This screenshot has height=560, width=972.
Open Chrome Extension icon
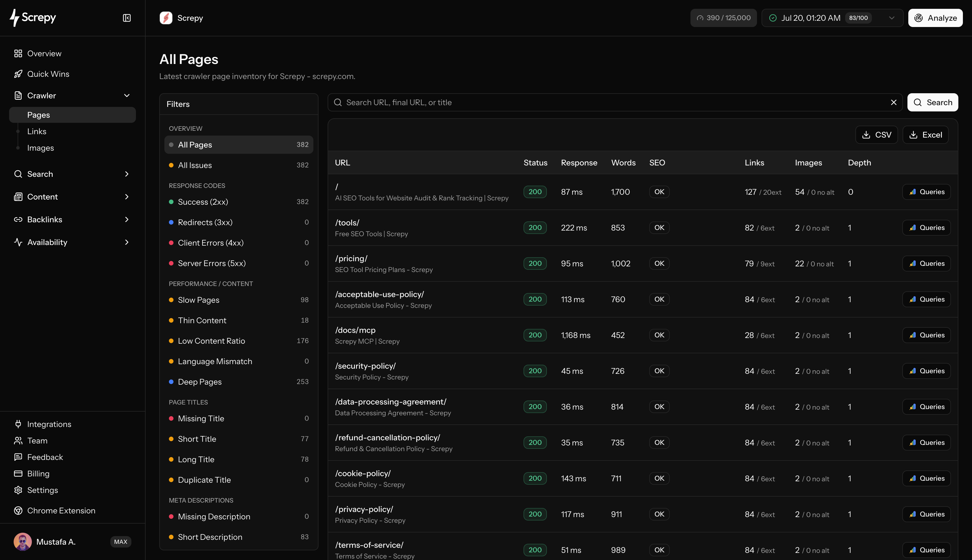click(x=18, y=510)
